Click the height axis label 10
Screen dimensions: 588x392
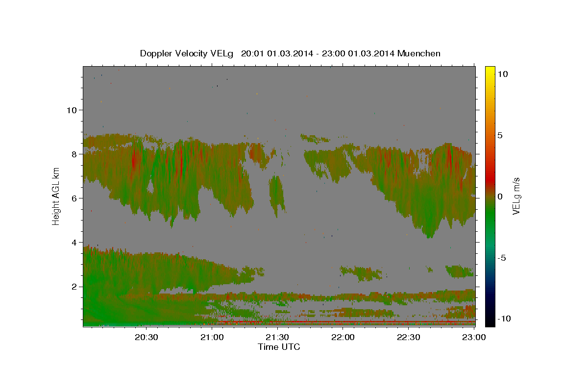(x=71, y=110)
